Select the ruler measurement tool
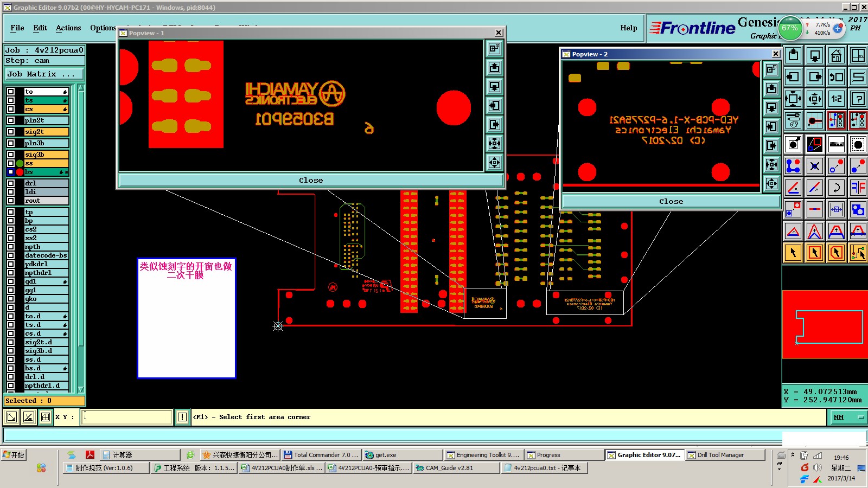The image size is (868, 488). [x=836, y=144]
